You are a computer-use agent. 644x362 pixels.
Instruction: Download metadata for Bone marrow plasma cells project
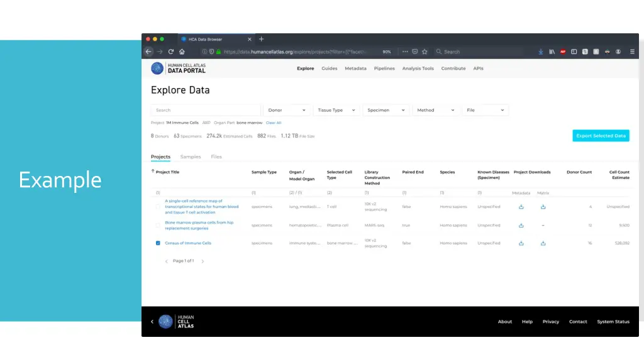coord(521,225)
